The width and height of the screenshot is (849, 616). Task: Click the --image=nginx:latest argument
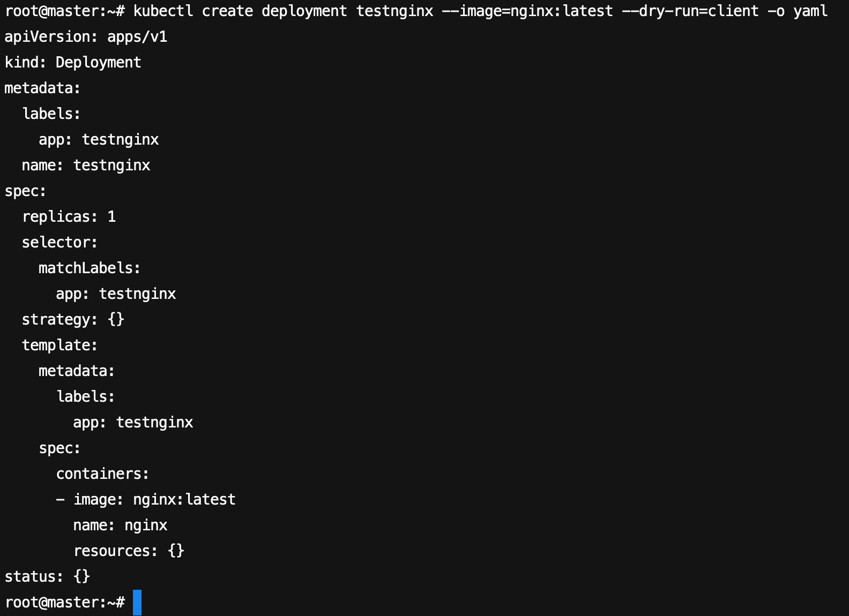(527, 11)
